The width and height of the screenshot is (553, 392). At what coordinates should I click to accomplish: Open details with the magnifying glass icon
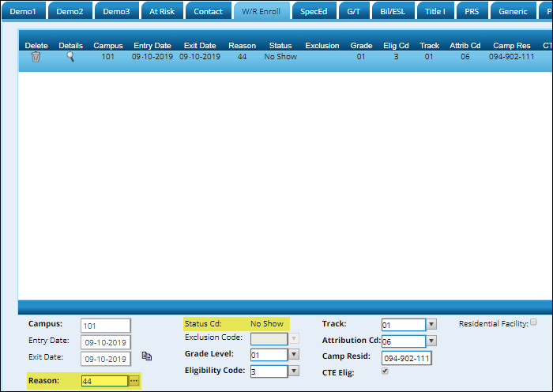(70, 56)
